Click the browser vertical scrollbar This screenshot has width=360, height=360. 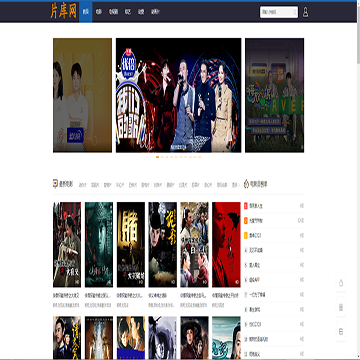[x=358, y=180]
